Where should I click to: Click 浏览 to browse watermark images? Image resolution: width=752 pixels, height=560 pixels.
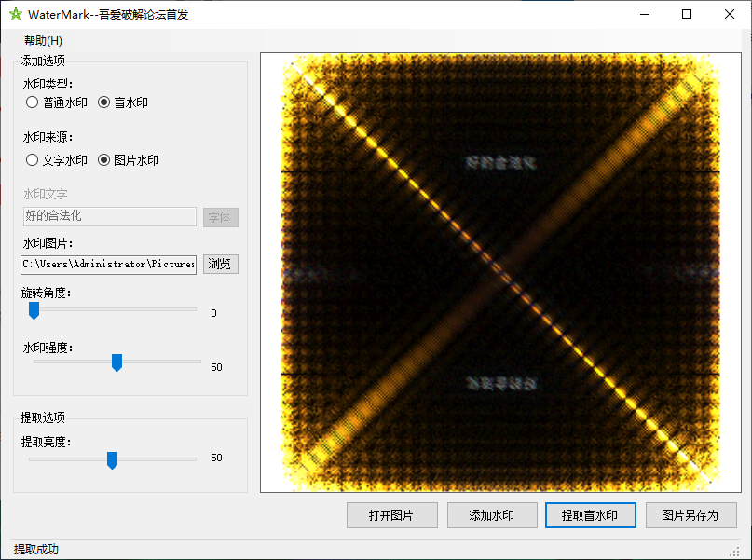[221, 264]
